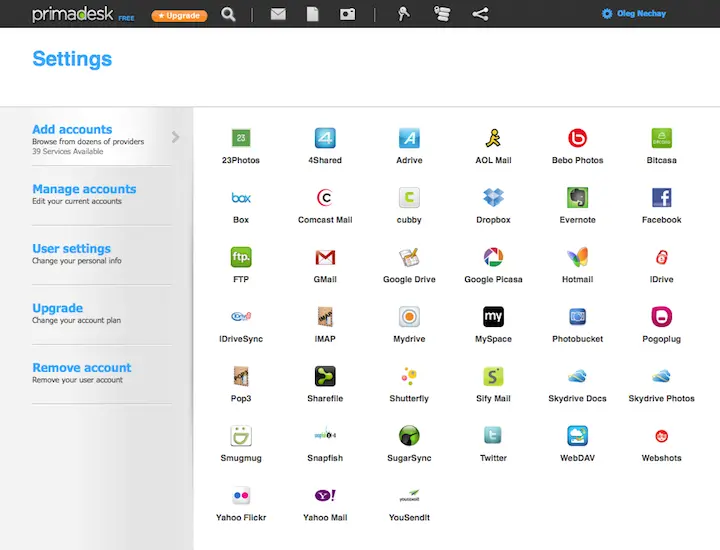The height and width of the screenshot is (550, 720).
Task: Select the Bebo Photos icon
Action: click(x=577, y=138)
